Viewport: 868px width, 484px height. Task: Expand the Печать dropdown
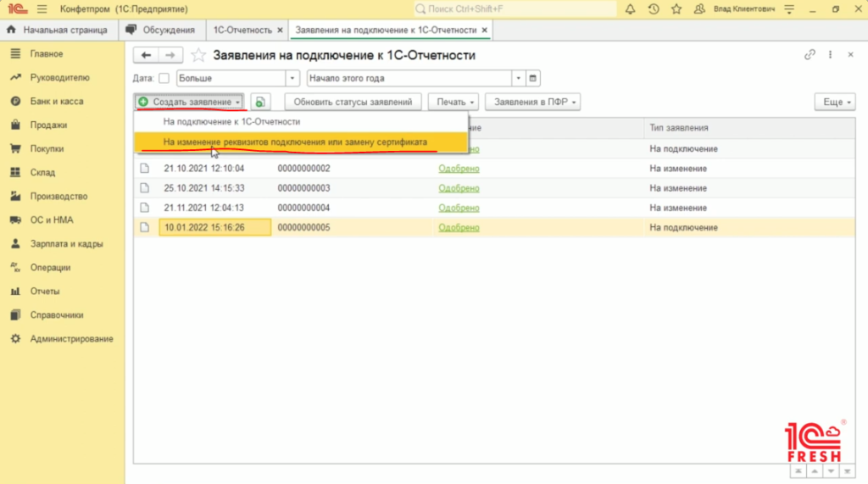453,102
